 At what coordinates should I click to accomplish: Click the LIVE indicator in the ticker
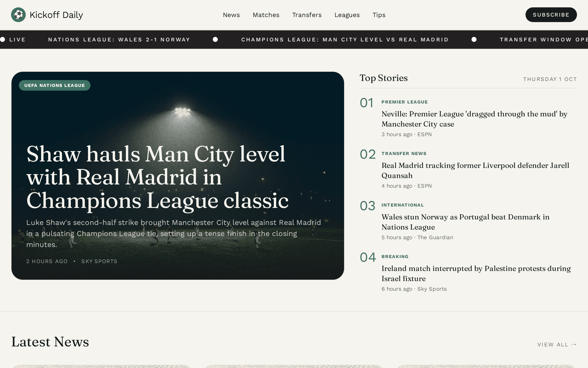13,39
